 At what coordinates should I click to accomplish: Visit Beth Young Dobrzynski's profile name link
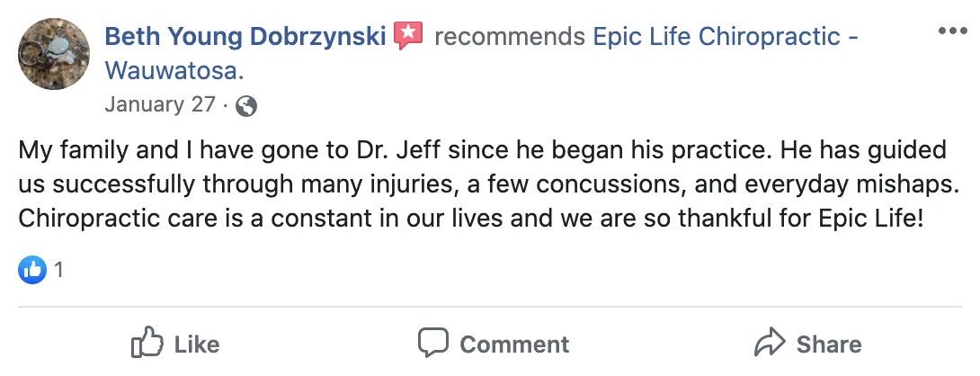point(245,37)
